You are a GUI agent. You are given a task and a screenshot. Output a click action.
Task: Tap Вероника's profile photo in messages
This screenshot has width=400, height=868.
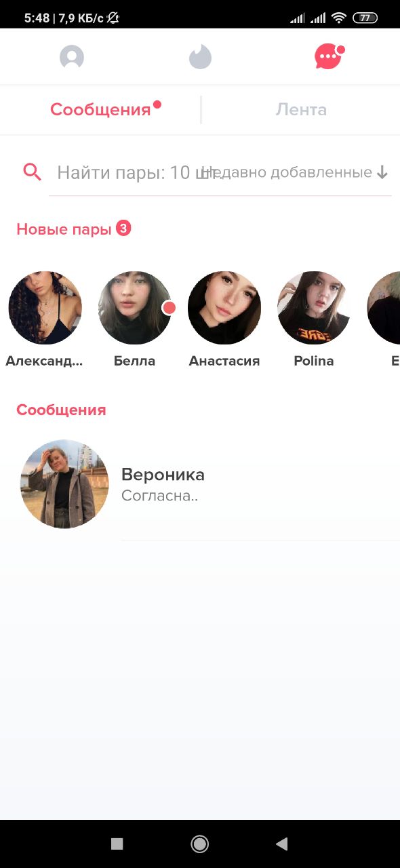click(64, 484)
